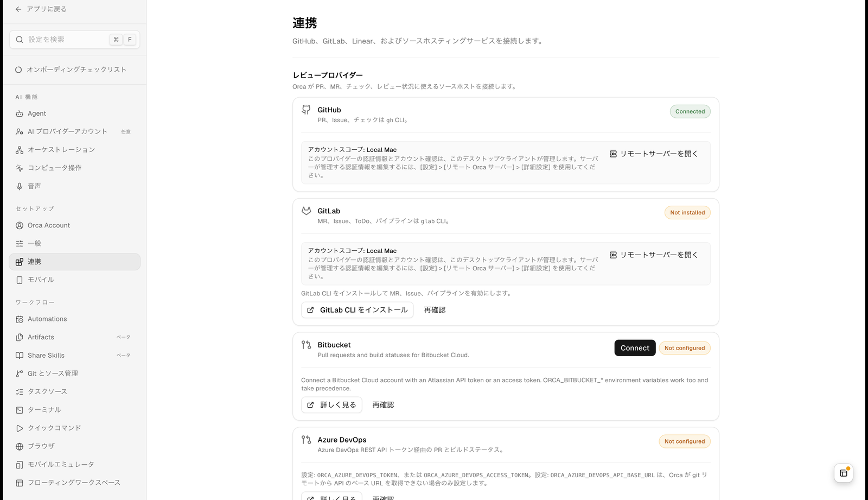Click the GitLab CLI をインストール button
Image resolution: width=868 pixels, height=500 pixels.
coord(358,310)
